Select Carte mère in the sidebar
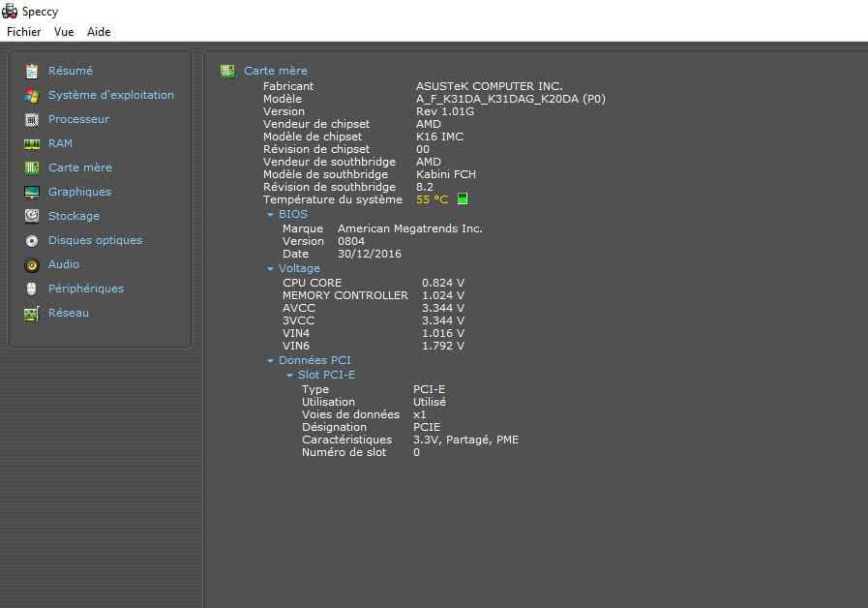The width and height of the screenshot is (868, 608). coord(80,167)
